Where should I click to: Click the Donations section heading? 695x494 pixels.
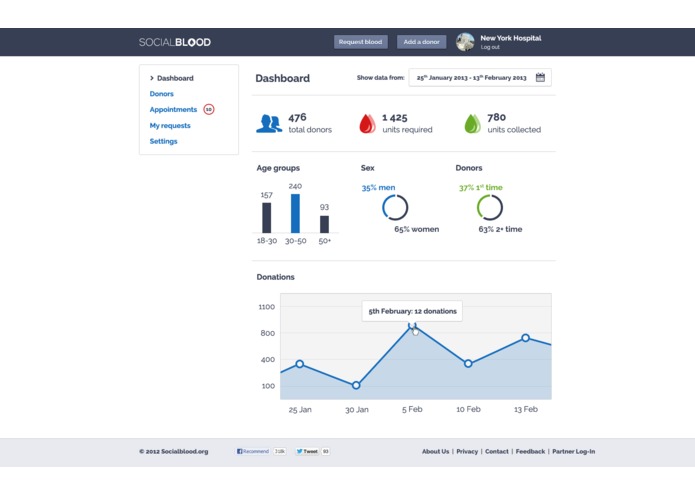[x=275, y=277]
